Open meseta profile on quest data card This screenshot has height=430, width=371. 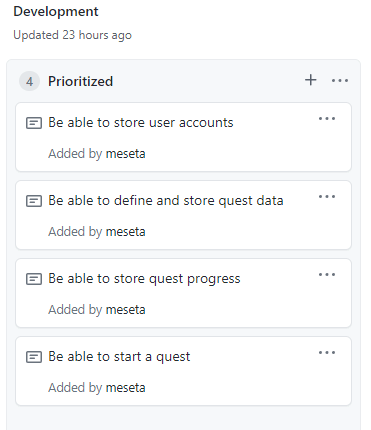point(125,232)
